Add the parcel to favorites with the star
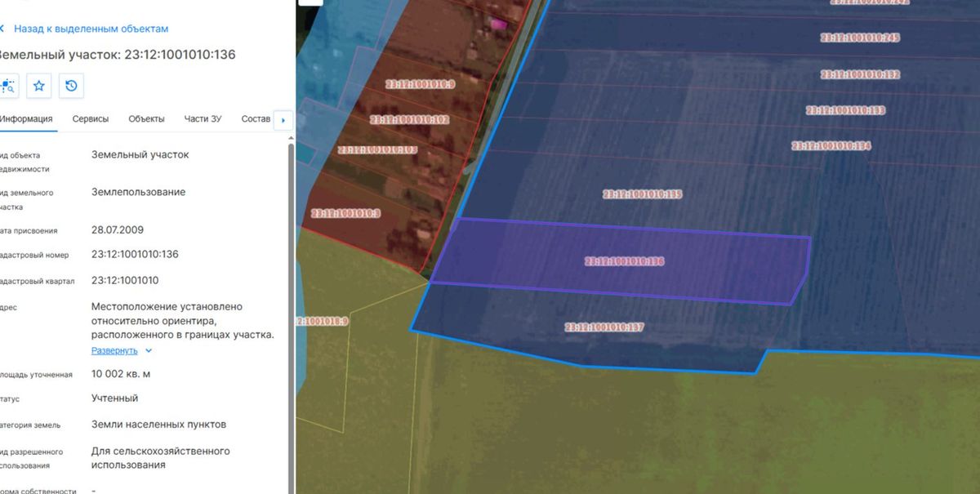The height and width of the screenshot is (494, 980). [x=39, y=85]
